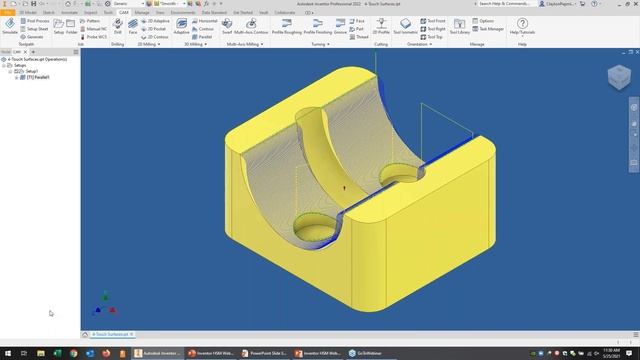
Task: Switch to Tool Isometric orientation
Action: (405, 27)
